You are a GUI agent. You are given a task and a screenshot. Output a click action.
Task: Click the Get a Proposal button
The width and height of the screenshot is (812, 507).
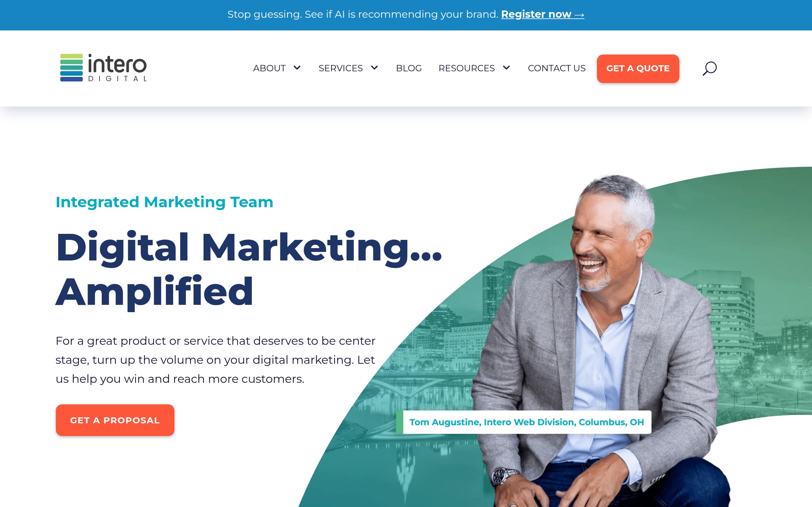click(115, 420)
